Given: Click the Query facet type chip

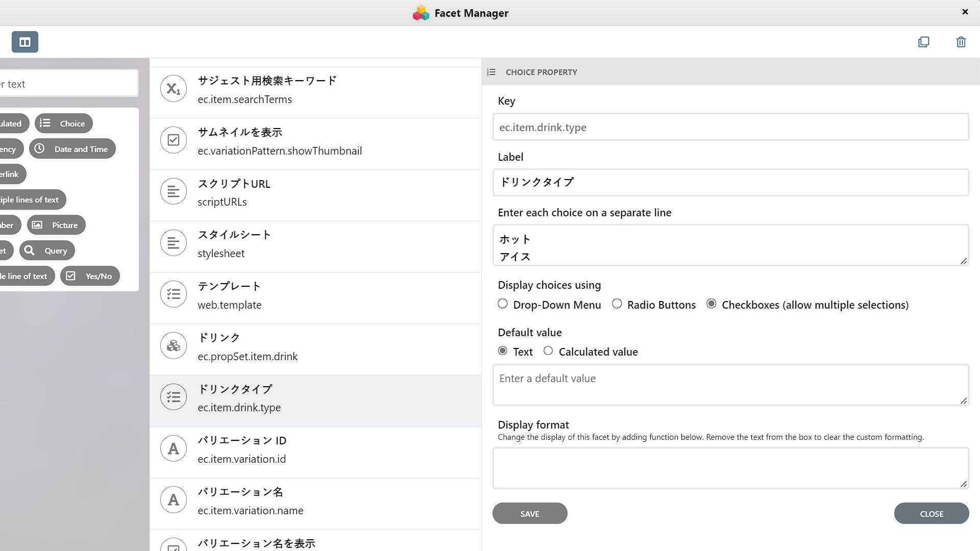Looking at the screenshot, I should coord(47,251).
